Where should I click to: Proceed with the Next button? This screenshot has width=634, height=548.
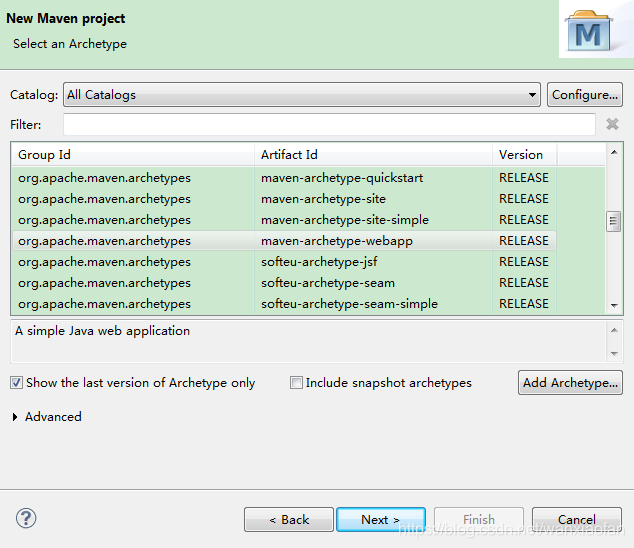click(381, 520)
